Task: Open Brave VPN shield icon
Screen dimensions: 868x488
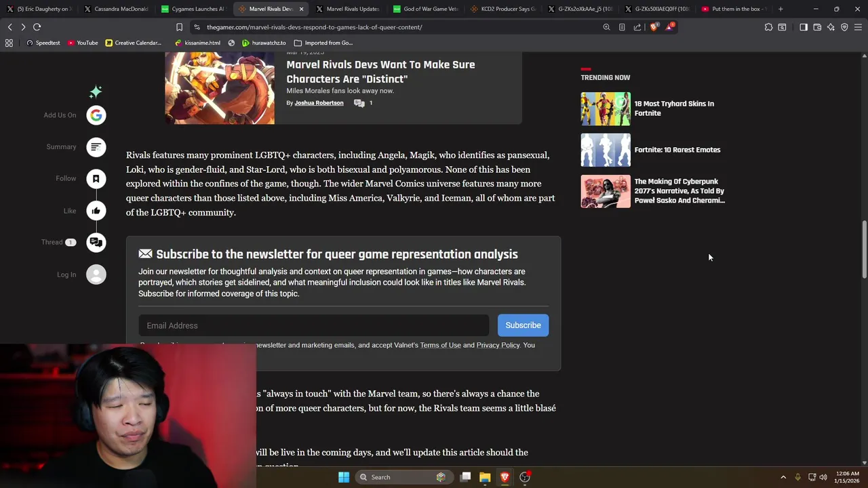Action: [844, 27]
